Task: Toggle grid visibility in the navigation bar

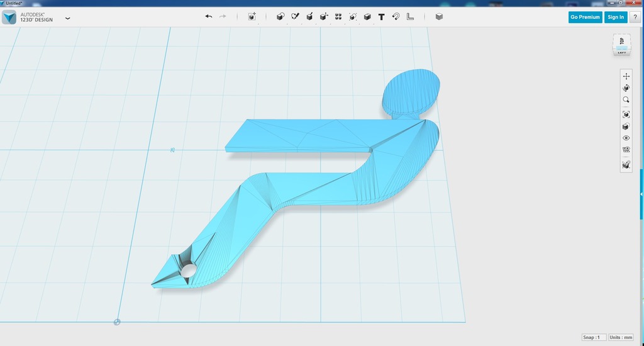Action: (626, 150)
